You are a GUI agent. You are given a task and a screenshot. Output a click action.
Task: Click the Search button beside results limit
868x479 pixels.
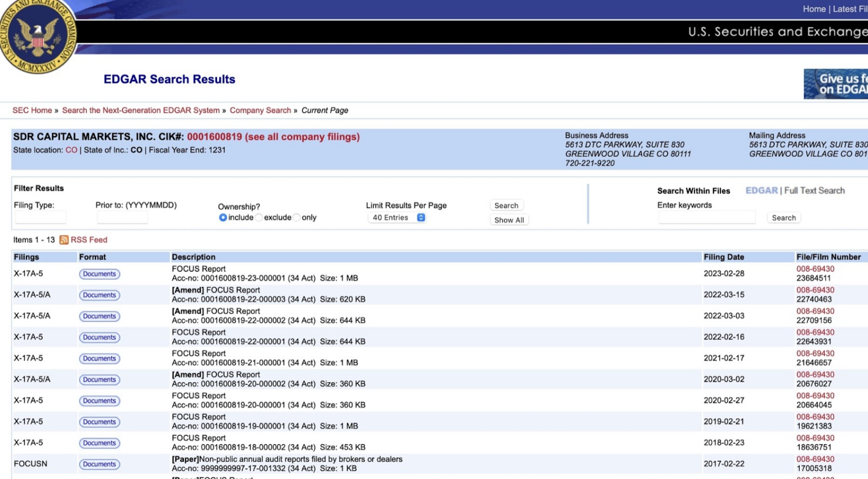506,206
